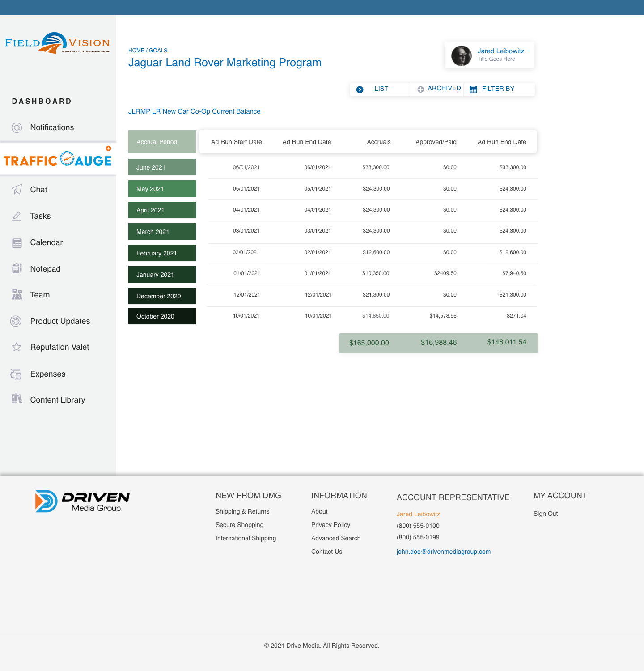
Task: Click Jared Leibowitz name in profile card
Action: pyautogui.click(x=500, y=51)
